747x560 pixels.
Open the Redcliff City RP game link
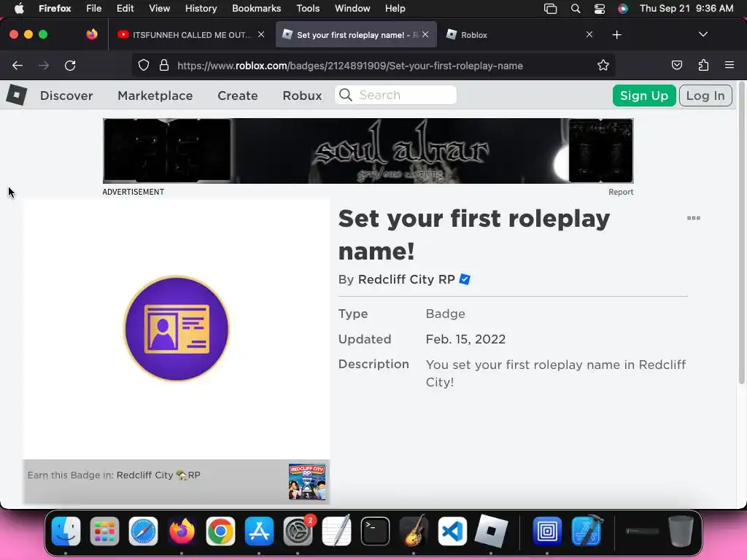click(158, 475)
